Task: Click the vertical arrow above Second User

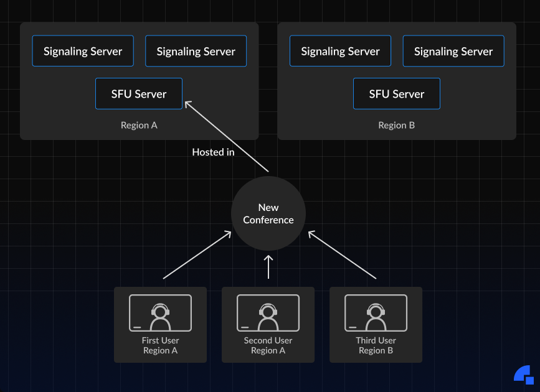Action: tap(268, 267)
